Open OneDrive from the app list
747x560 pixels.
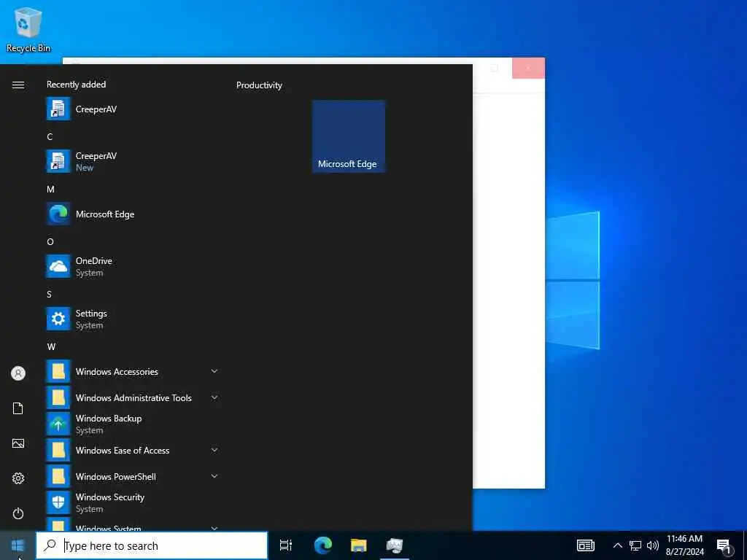(x=133, y=267)
